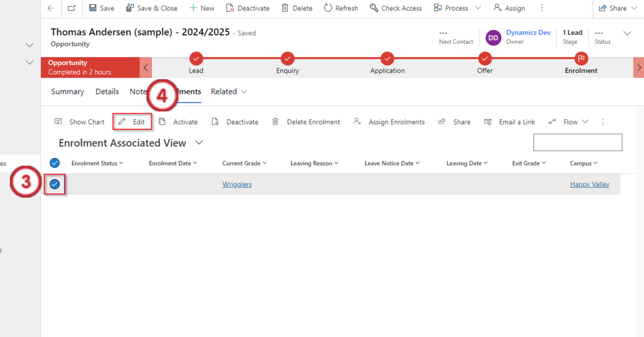Open record in new window icon
The image size is (644, 337).
pos(72,8)
